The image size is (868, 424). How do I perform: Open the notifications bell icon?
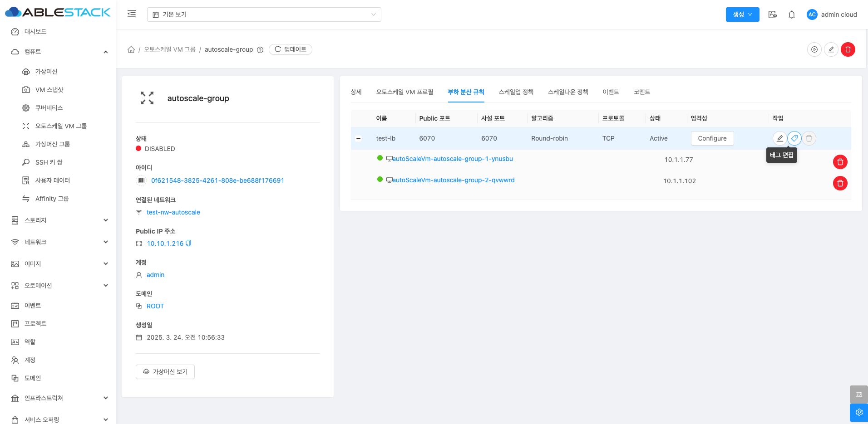click(791, 15)
